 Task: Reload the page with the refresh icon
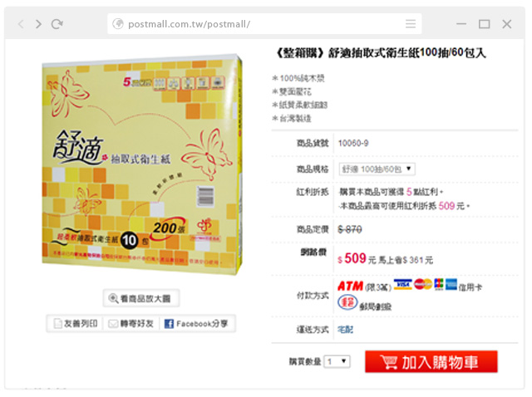(x=57, y=24)
